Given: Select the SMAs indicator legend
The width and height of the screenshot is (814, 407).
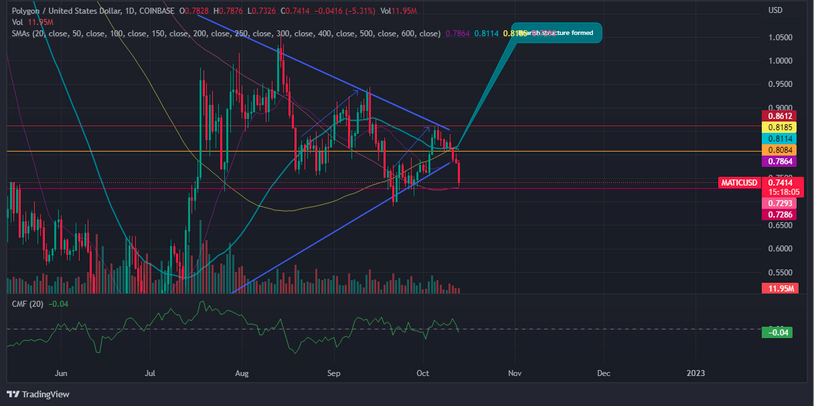Looking at the screenshot, I should [224, 33].
